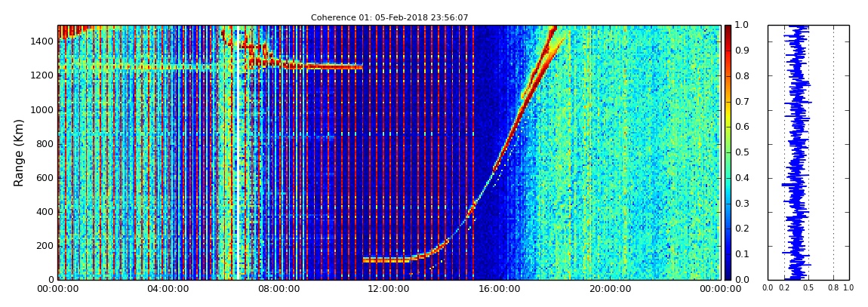Click the 400 tick label on the range axis
Viewport: 868px width, 307px height.
(x=45, y=213)
